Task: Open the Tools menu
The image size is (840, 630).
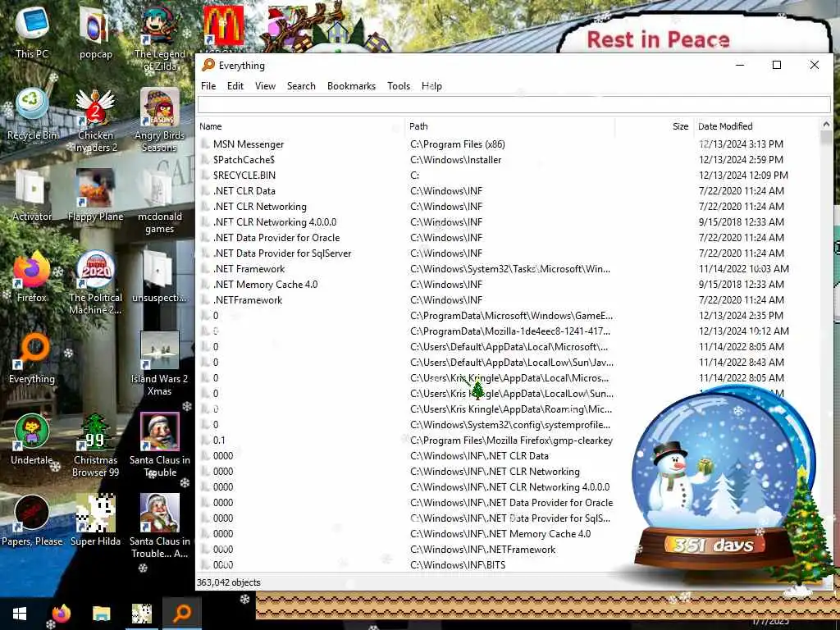Action: (399, 86)
